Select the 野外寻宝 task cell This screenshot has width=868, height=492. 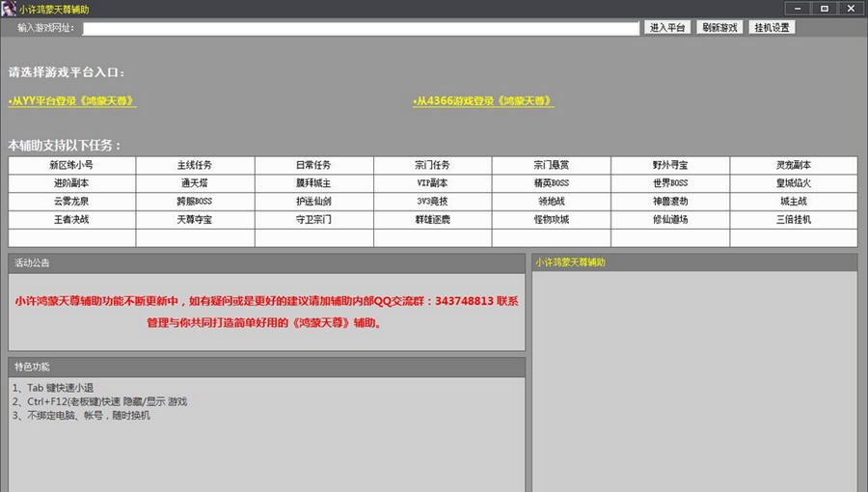coord(670,165)
